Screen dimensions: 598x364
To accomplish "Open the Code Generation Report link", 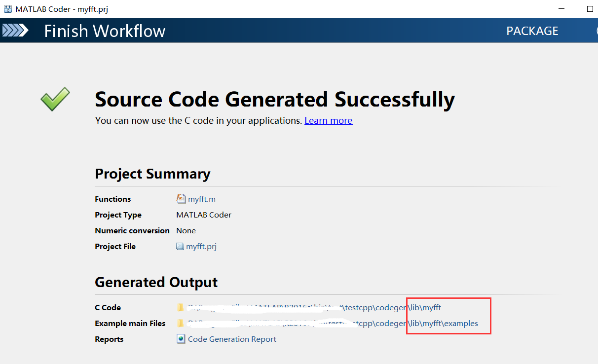I will pos(232,339).
